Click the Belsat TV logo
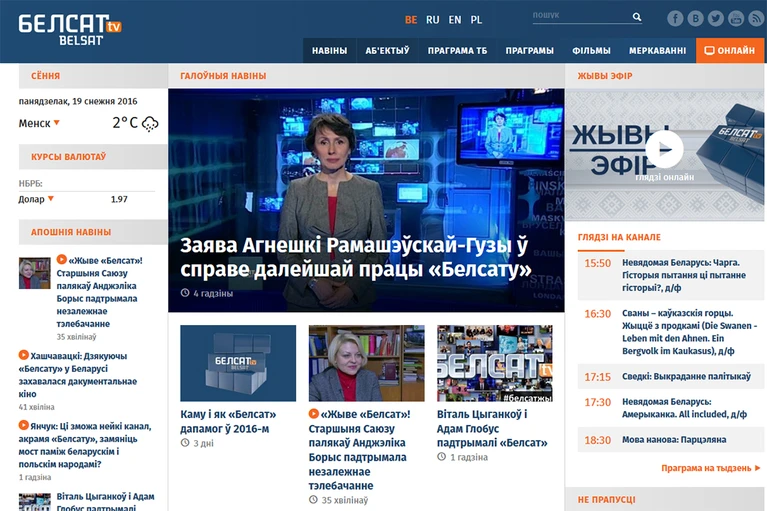Image resolution: width=767 pixels, height=511 pixels. [x=70, y=30]
